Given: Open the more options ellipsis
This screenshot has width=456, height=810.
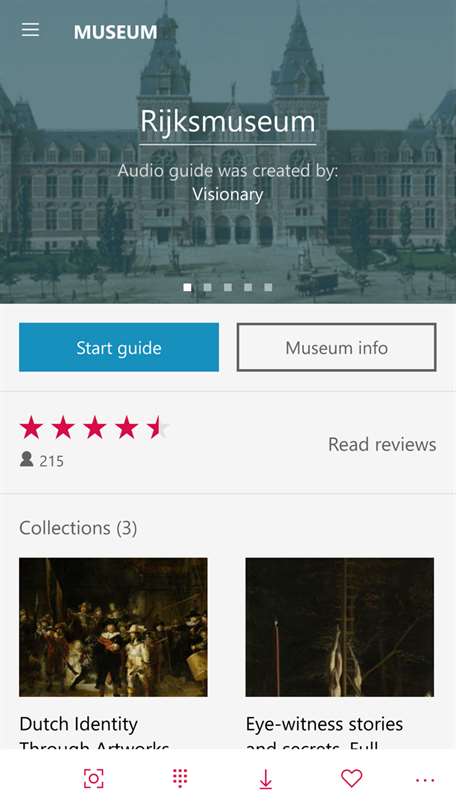Looking at the screenshot, I should [x=425, y=780].
